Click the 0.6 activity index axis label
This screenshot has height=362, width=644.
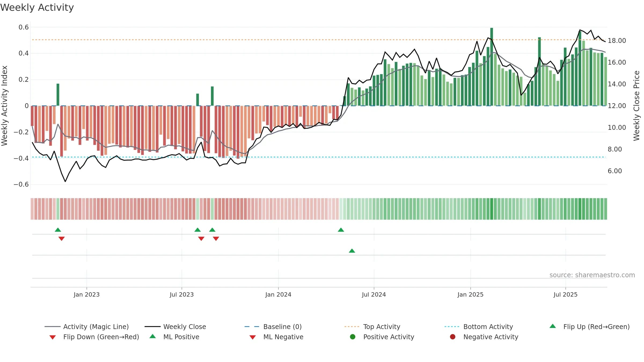24,27
